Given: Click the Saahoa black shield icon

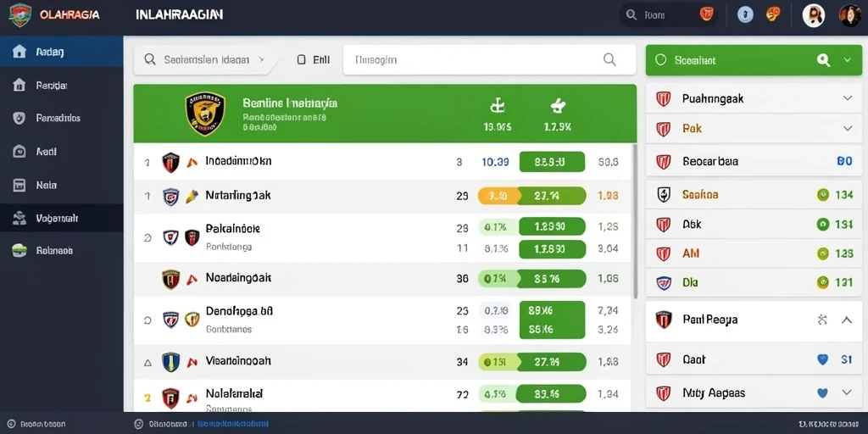Looking at the screenshot, I should pos(663,194).
